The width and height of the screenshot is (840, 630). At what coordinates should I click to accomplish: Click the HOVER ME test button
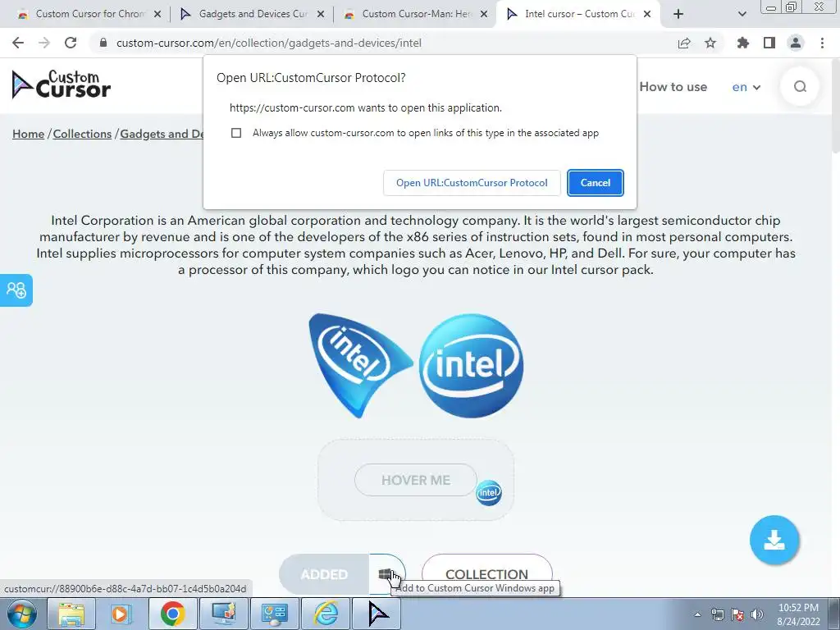click(416, 480)
